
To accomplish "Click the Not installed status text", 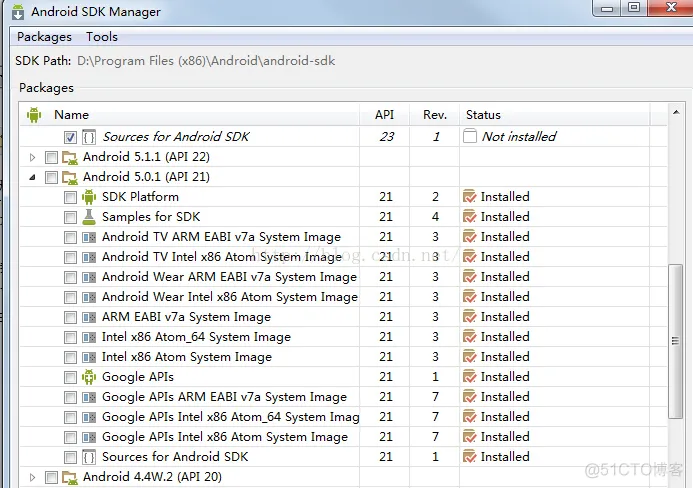I will coord(519,137).
